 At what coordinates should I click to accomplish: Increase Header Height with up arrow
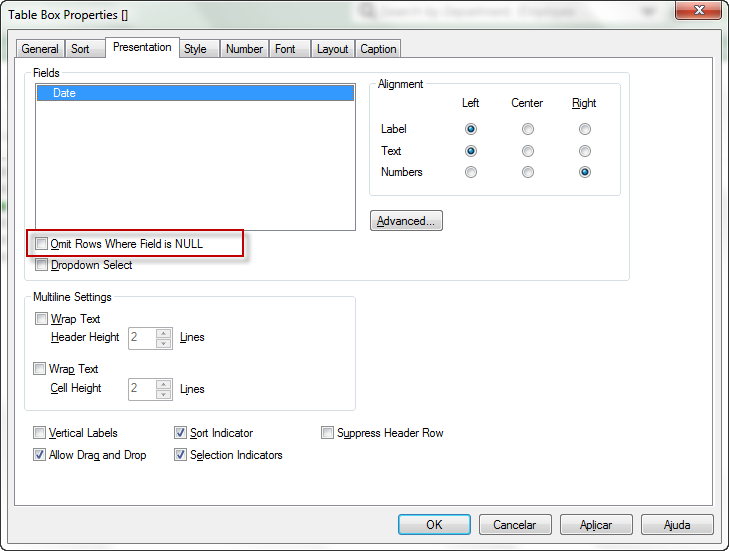click(164, 333)
